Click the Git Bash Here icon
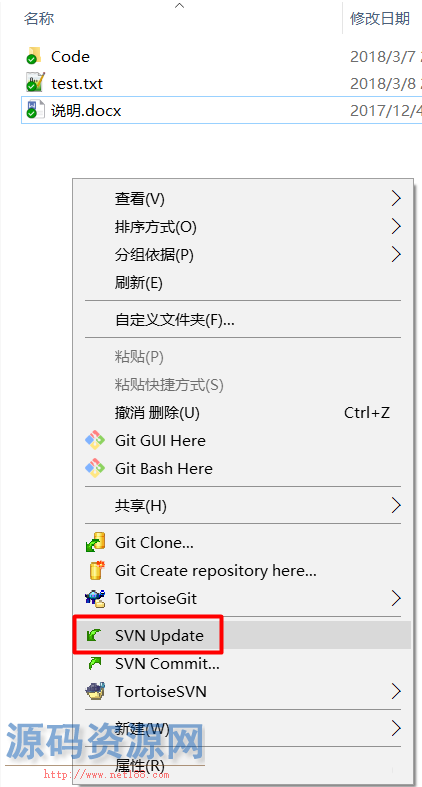 [95, 468]
